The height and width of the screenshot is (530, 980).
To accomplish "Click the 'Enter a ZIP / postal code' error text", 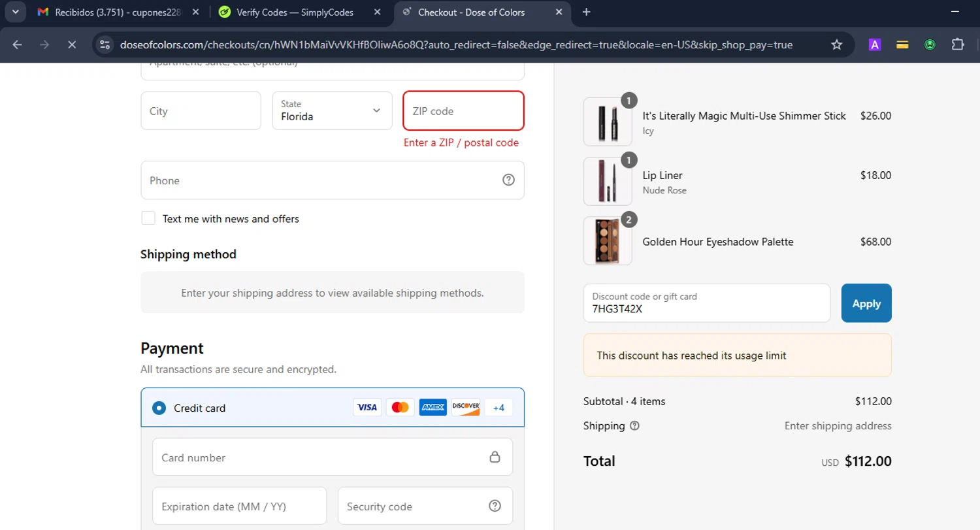I will click(x=461, y=142).
